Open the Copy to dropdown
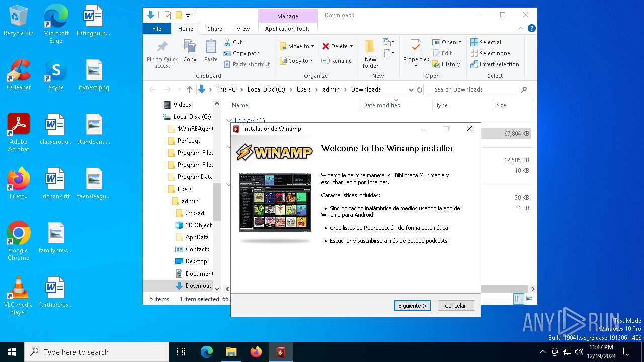644x362 pixels. point(296,61)
